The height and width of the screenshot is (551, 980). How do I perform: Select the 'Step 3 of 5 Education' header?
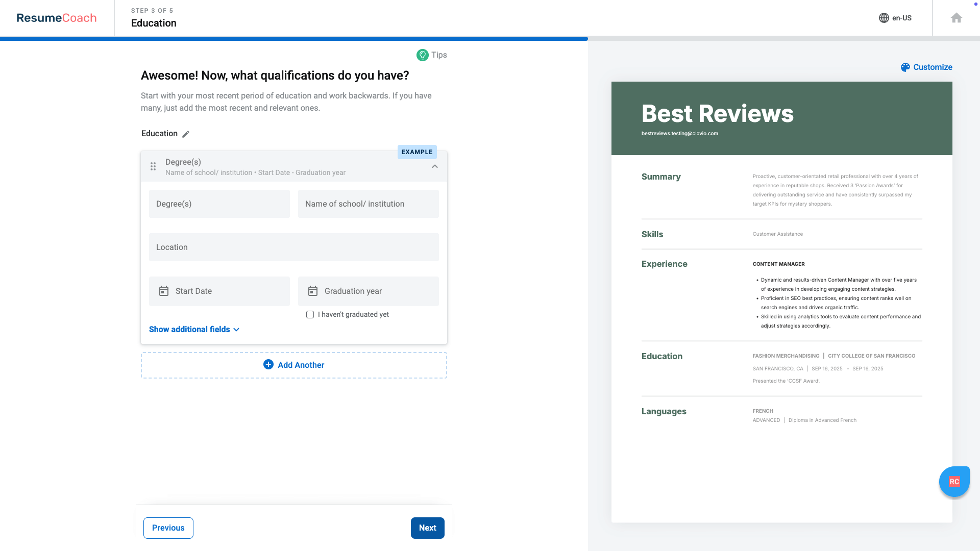153,17
